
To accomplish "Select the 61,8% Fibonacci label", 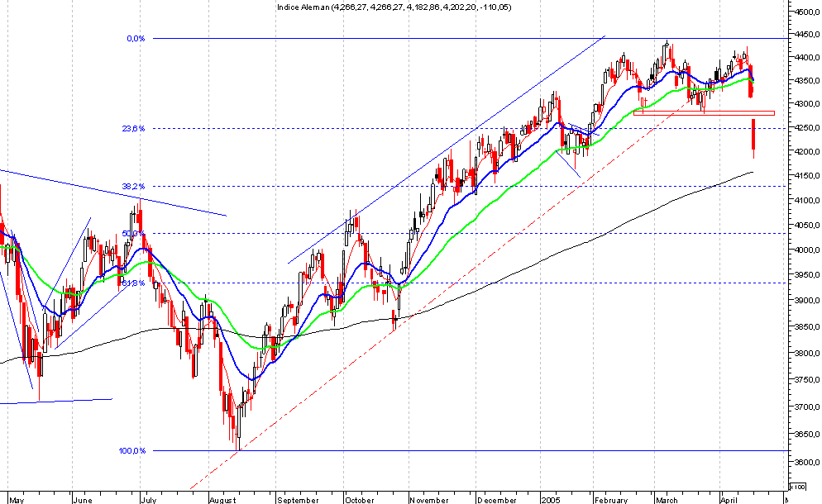I will (x=134, y=283).
